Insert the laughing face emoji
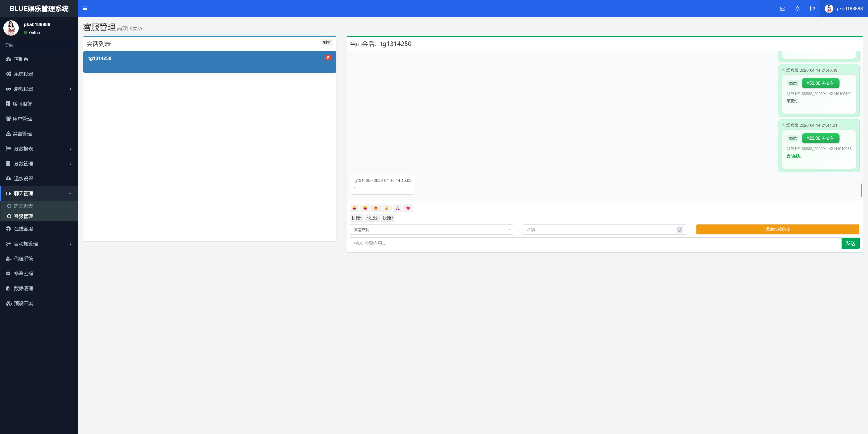The image size is (868, 434). pos(365,208)
